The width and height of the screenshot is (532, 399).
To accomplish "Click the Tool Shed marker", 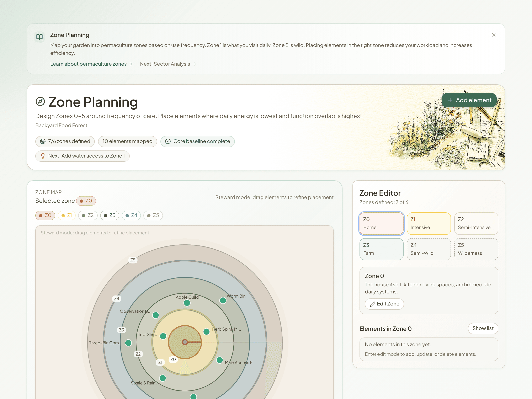I will coord(163,336).
